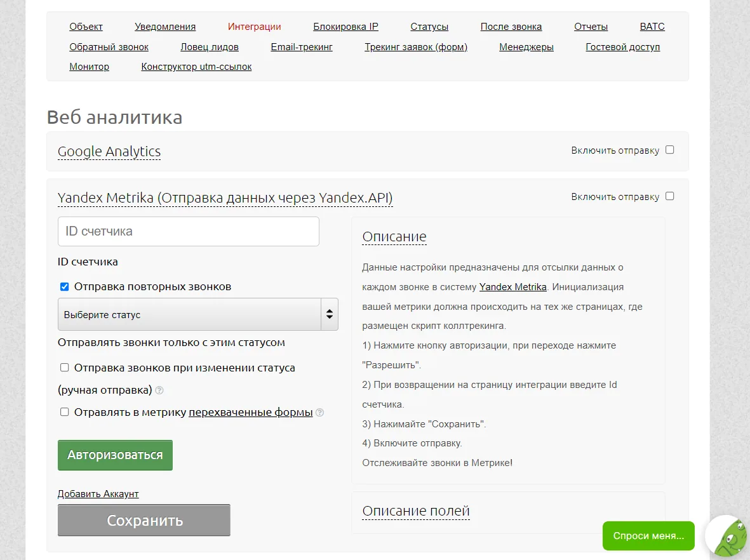The height and width of the screenshot is (560, 750).
Task: Collapse the Описание panel
Action: point(394,237)
